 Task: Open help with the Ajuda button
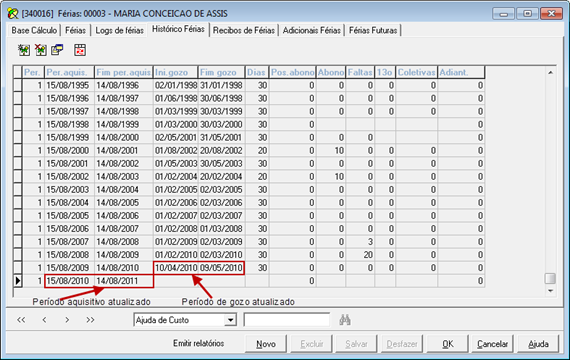pos(538,344)
